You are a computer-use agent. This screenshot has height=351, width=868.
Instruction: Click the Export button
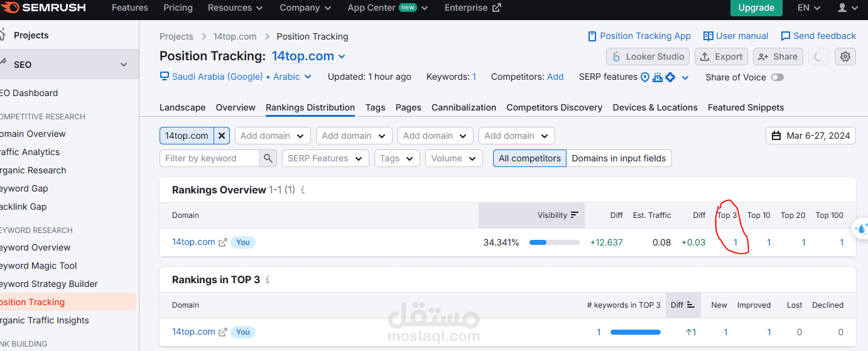click(721, 57)
